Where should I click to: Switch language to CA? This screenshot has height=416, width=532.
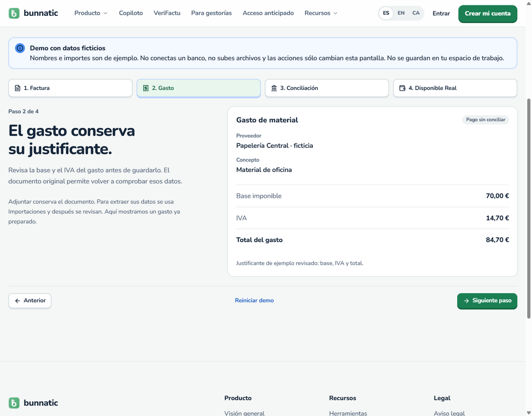(416, 13)
